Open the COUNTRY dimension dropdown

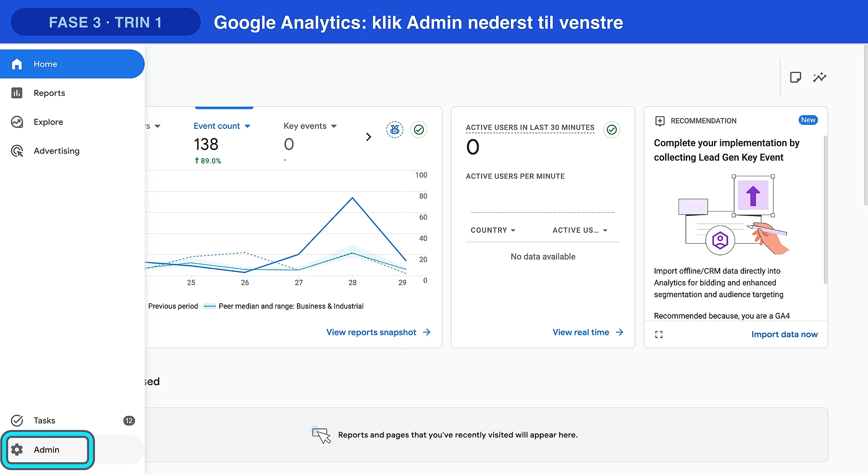click(x=493, y=230)
